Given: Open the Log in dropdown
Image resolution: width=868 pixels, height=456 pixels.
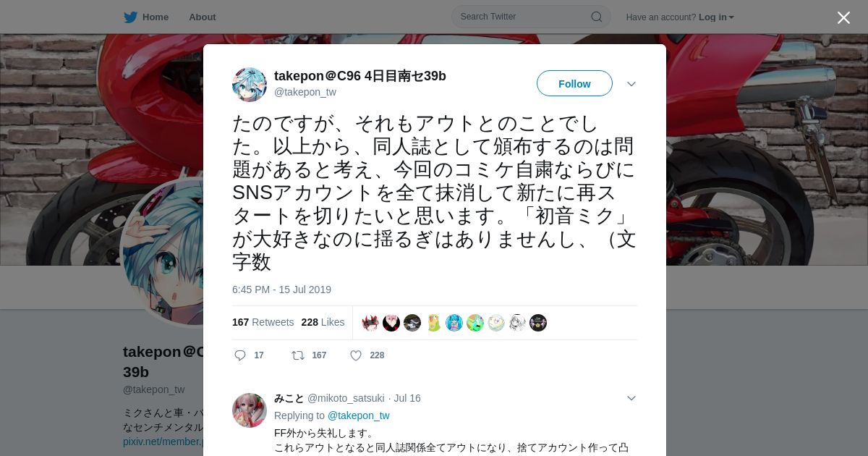Looking at the screenshot, I should pyautogui.click(x=716, y=17).
